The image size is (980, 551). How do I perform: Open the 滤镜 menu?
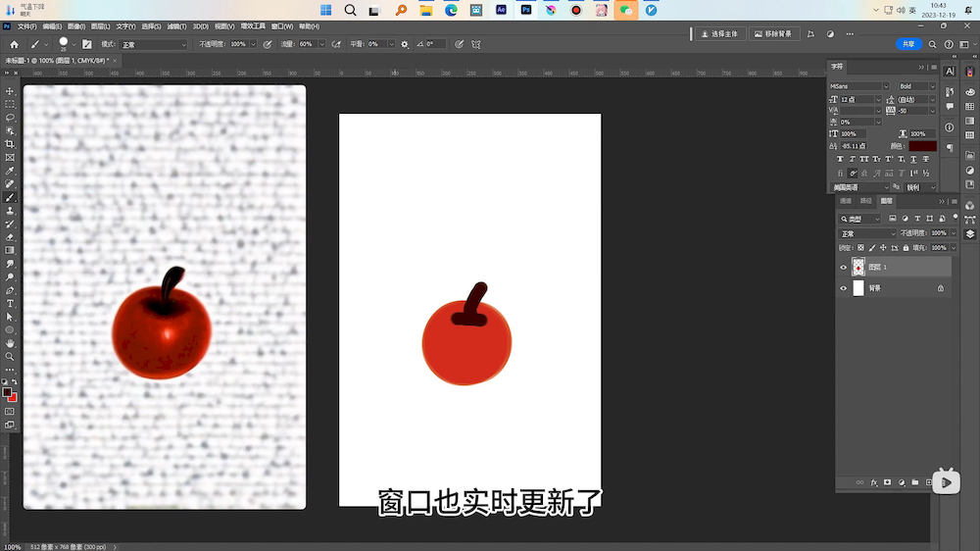[x=176, y=26]
